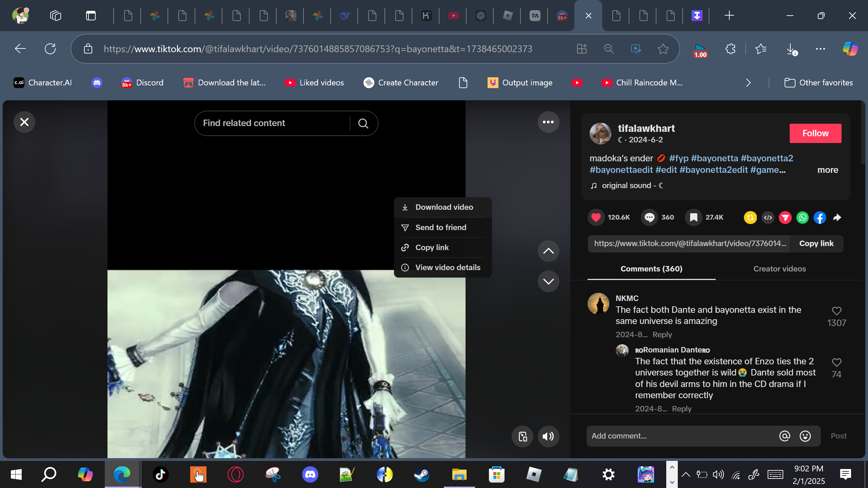Click the yellow repost icon
868x488 pixels.
pyautogui.click(x=750, y=218)
